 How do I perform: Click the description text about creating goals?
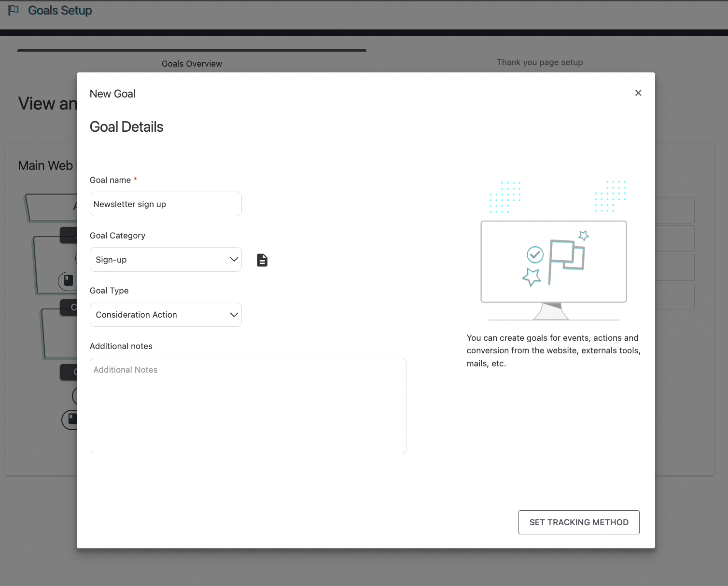[553, 350]
